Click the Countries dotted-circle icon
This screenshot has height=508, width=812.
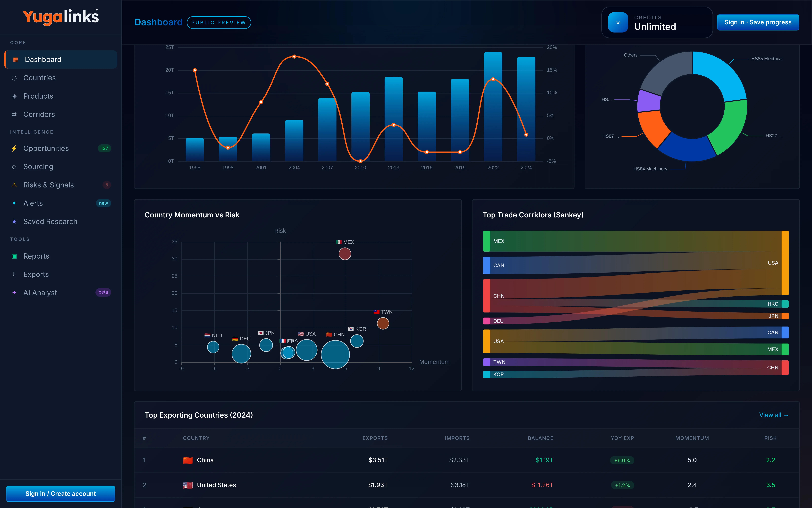14,78
